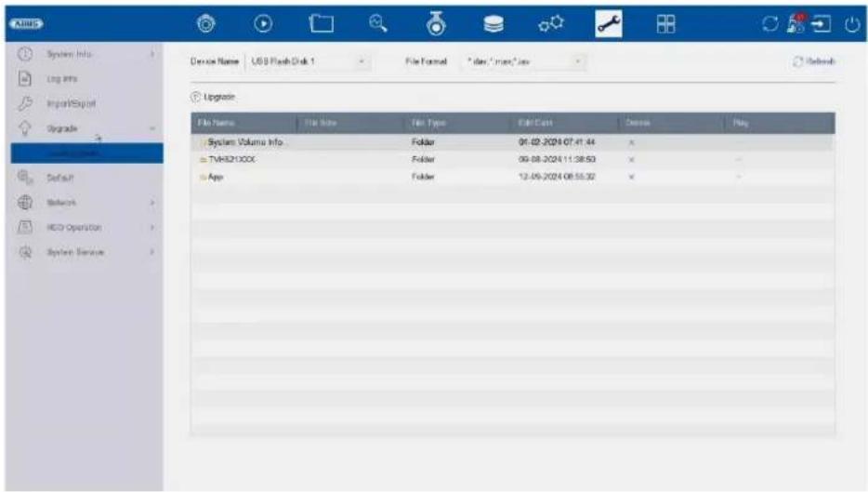Select the highlighted submenu item under Upgrade

[87, 153]
